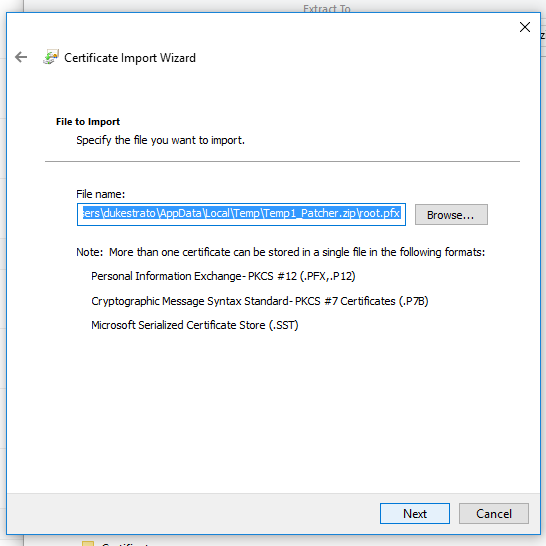
Task: Click the "Personal Information Exchange- PKCS #12" line
Action: pyautogui.click(x=223, y=276)
